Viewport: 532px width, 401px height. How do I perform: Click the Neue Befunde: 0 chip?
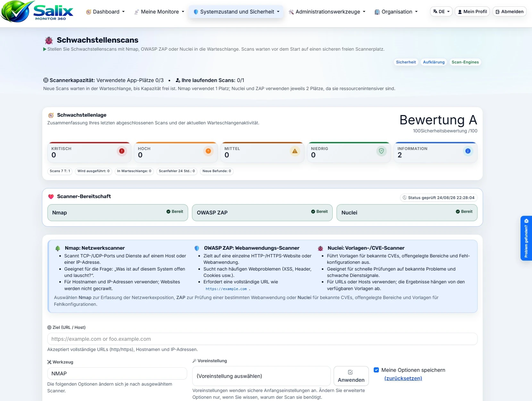[217, 171]
